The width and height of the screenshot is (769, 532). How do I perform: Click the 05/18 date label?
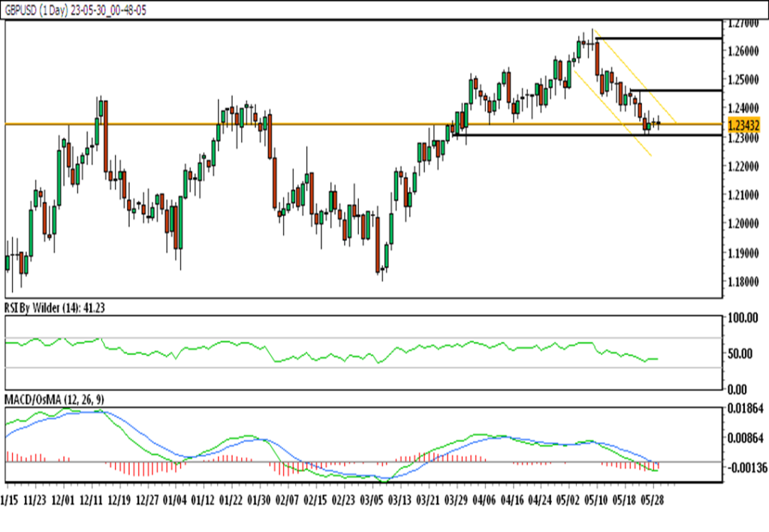pos(625,500)
